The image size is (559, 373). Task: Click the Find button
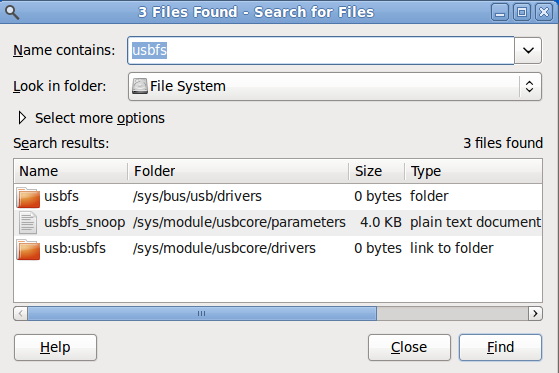click(501, 347)
